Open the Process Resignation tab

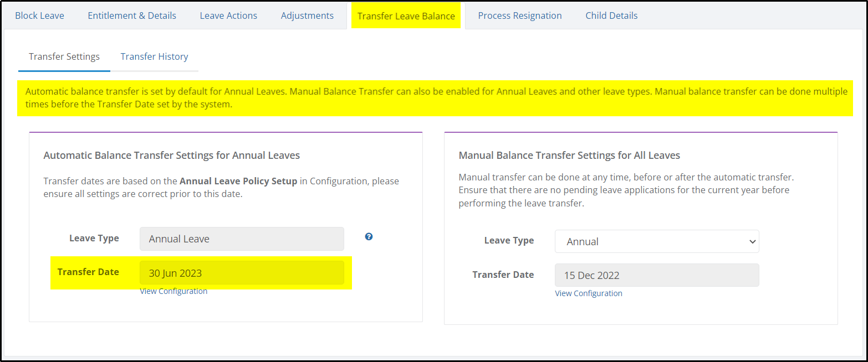[x=520, y=15]
